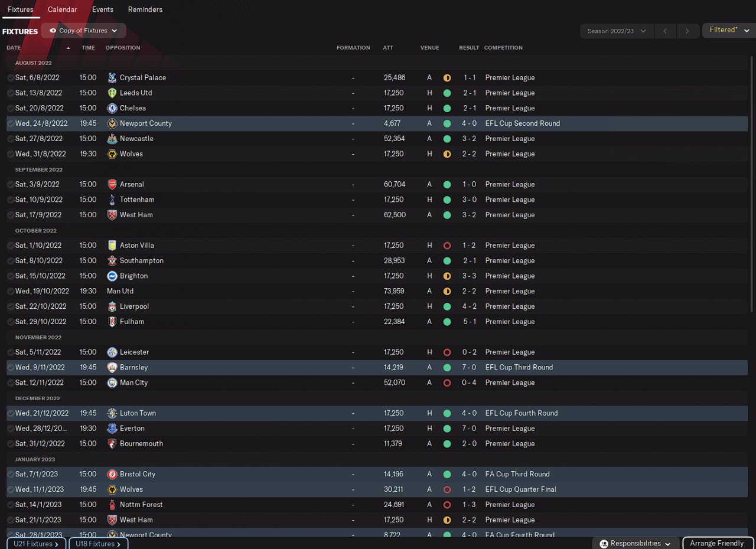Image resolution: width=756 pixels, height=549 pixels.
Task: Toggle the check mark for Sat, 1/10/2022
Action: pos(11,246)
